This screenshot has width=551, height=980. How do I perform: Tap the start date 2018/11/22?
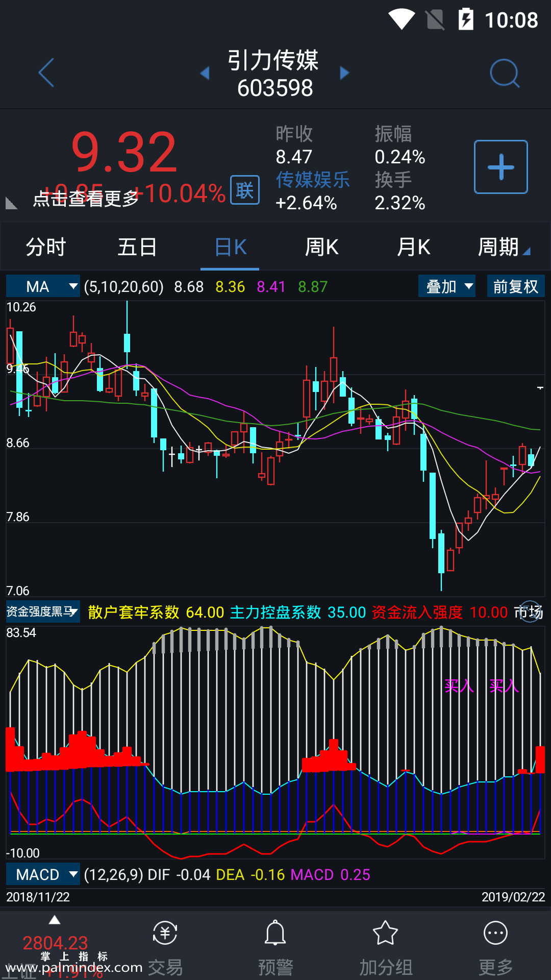click(x=38, y=897)
